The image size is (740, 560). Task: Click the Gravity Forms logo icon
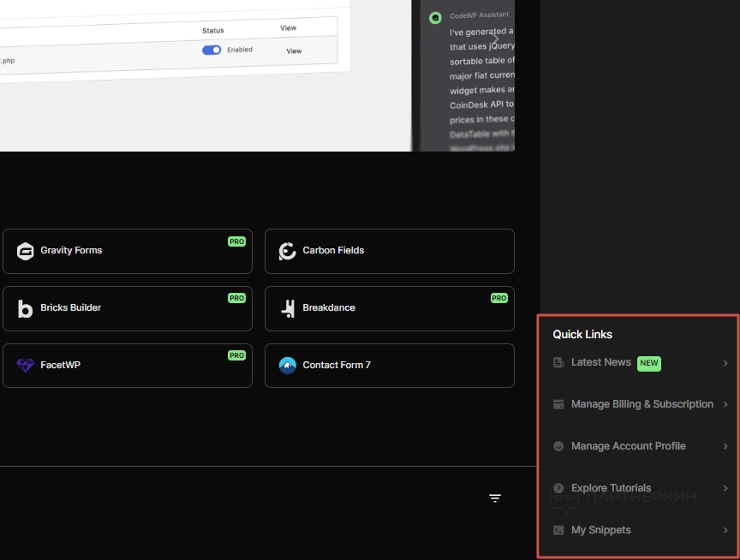tap(26, 251)
